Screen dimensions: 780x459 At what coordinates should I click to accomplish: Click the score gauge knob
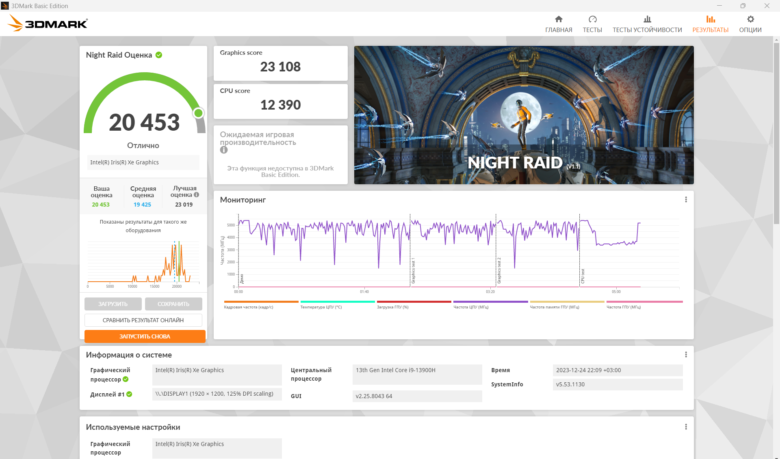pyautogui.click(x=198, y=113)
